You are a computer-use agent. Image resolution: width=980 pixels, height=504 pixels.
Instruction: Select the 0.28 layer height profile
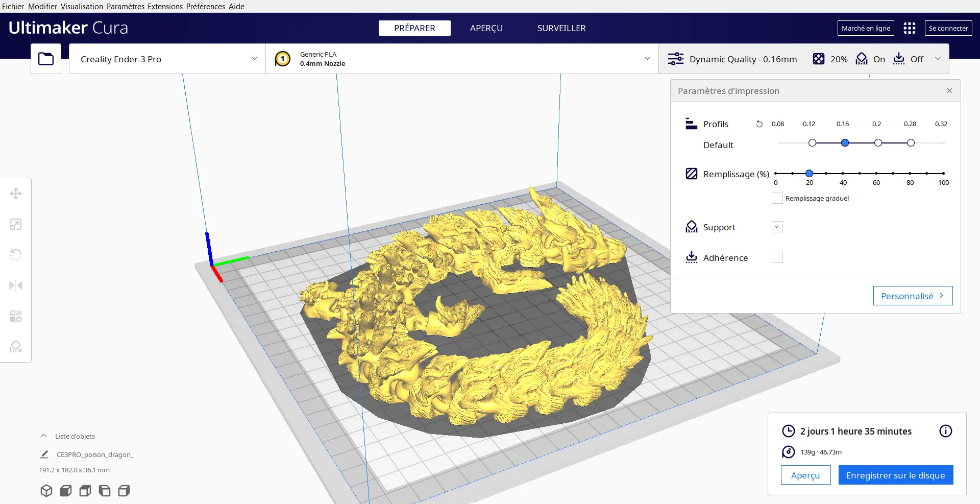click(x=911, y=143)
